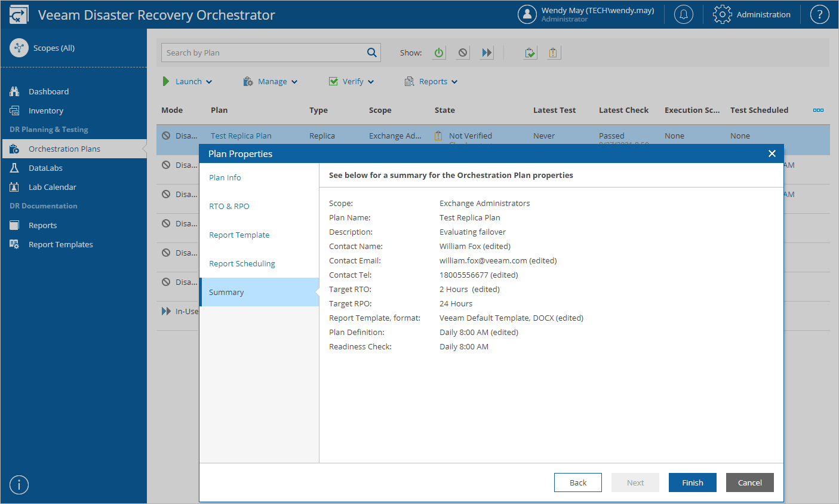Viewport: 839px width, 504px height.
Task: Click the Scopes (All) selector icon
Action: coord(19,48)
